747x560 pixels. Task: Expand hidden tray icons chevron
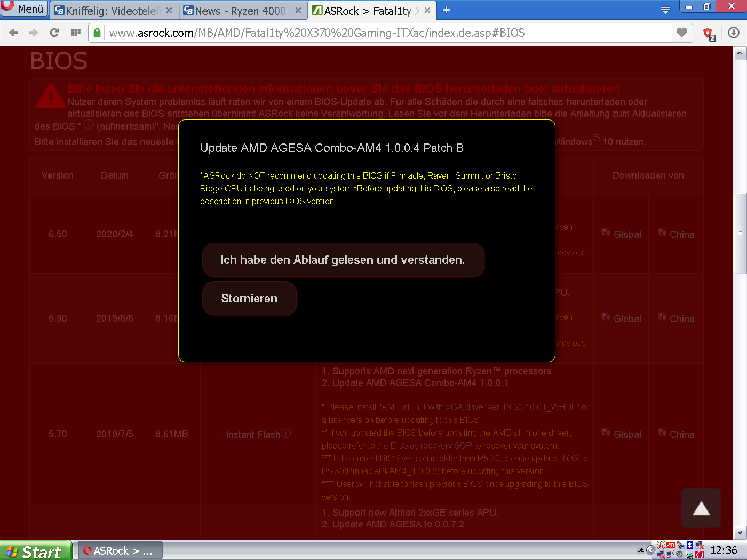click(651, 550)
